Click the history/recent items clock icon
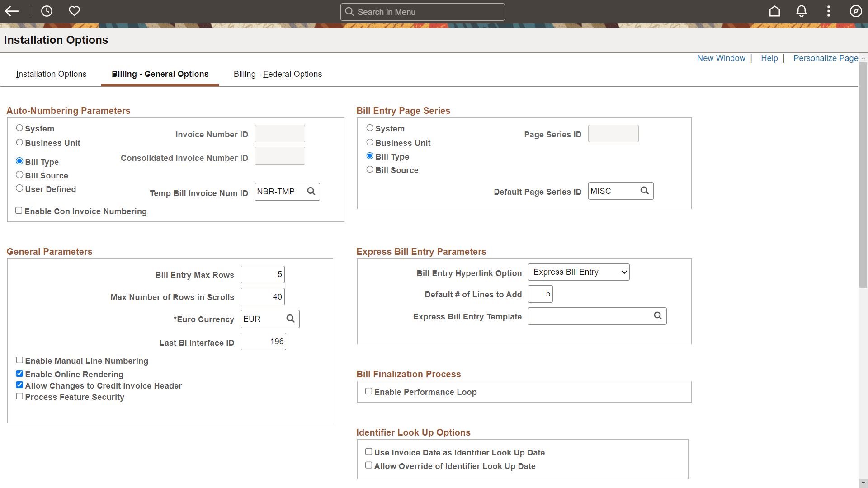Screen dimensions: 868x488 pos(47,11)
